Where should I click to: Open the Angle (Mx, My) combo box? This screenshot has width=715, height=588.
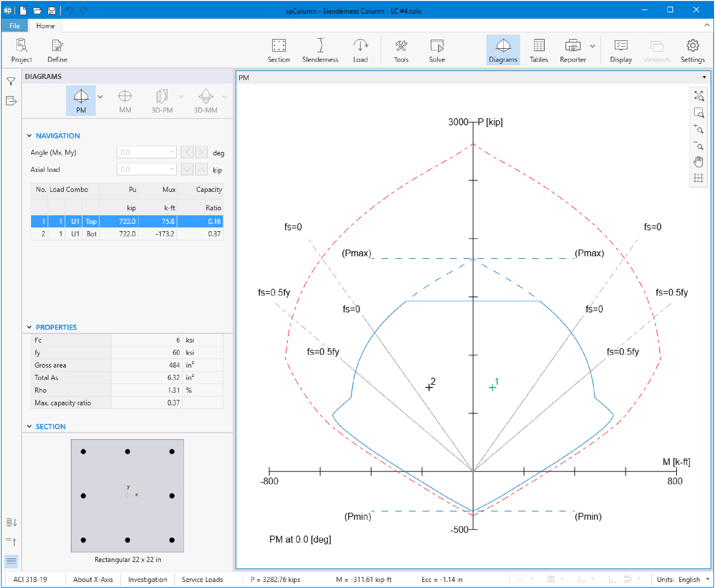coord(147,152)
